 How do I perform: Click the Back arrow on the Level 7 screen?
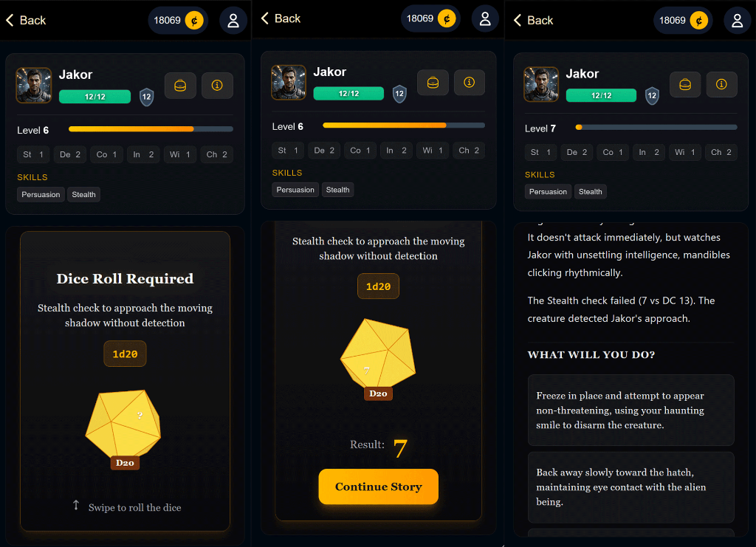[533, 21]
